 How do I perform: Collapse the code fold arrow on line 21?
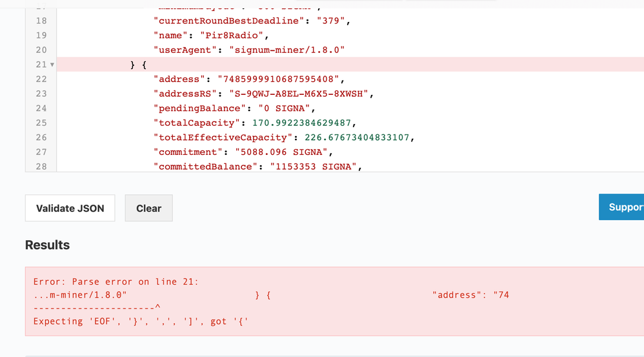52,65
